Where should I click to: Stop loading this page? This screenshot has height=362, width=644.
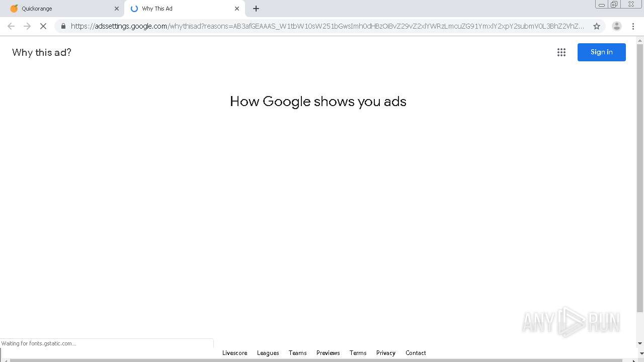click(43, 26)
